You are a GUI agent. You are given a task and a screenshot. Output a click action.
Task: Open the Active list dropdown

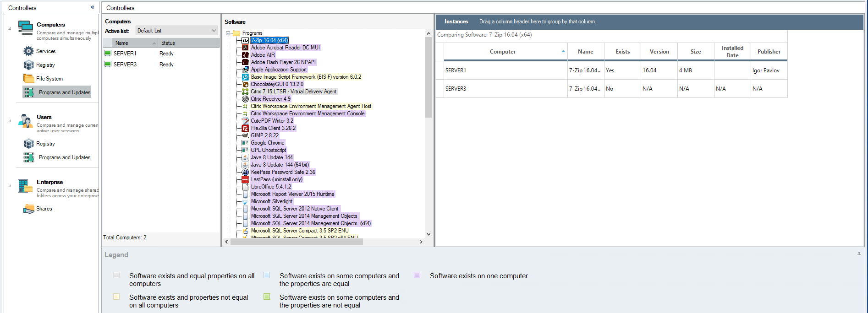click(214, 31)
